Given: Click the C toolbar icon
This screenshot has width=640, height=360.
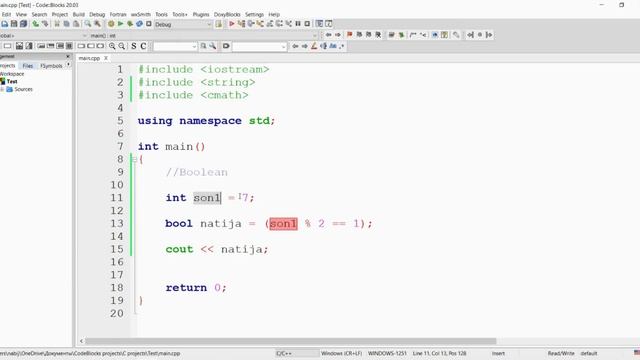Looking at the screenshot, I should [x=143, y=46].
